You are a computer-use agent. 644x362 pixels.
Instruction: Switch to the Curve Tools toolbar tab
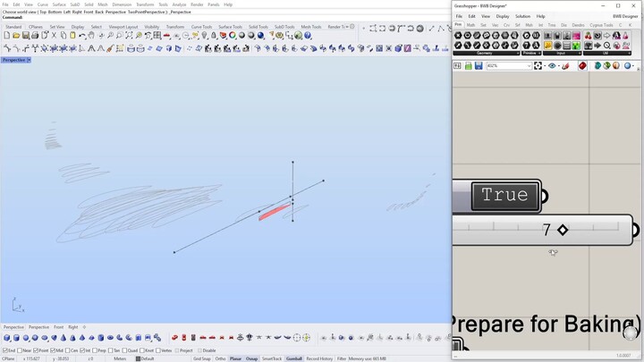[x=201, y=27]
